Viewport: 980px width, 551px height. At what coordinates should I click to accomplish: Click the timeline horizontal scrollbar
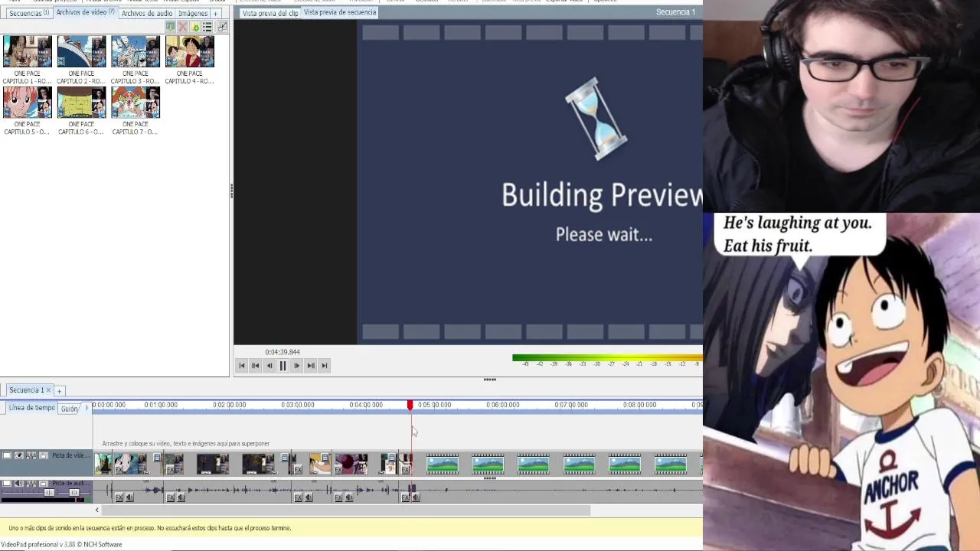(346, 510)
